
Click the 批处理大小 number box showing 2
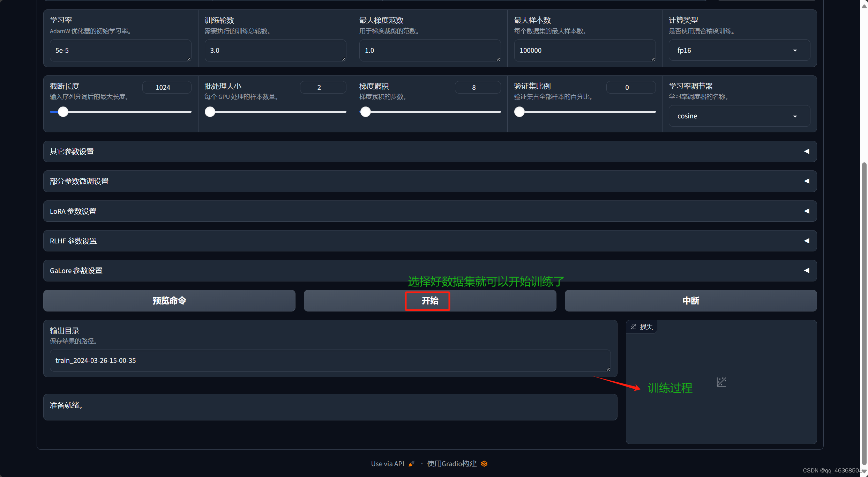323,87
